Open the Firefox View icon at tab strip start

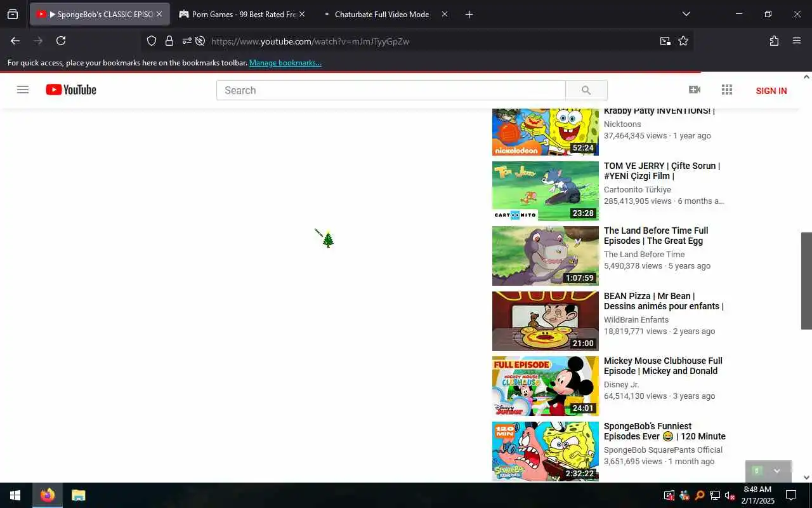pyautogui.click(x=13, y=14)
